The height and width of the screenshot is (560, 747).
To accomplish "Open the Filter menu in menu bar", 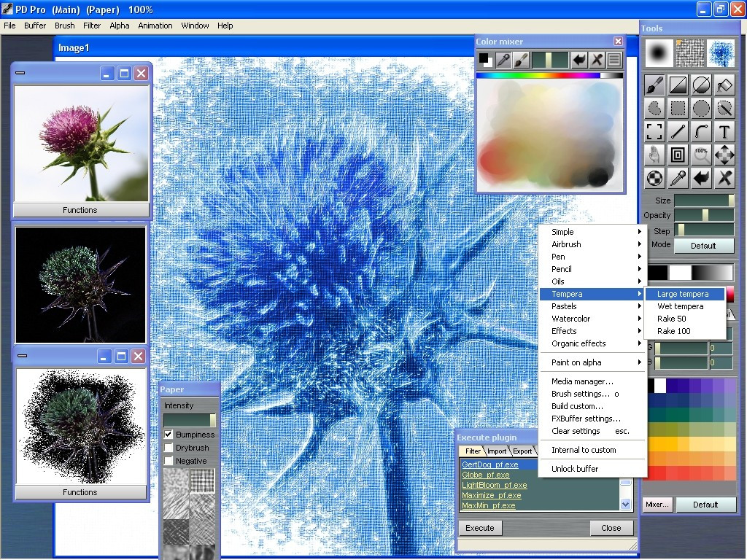I will coord(92,26).
